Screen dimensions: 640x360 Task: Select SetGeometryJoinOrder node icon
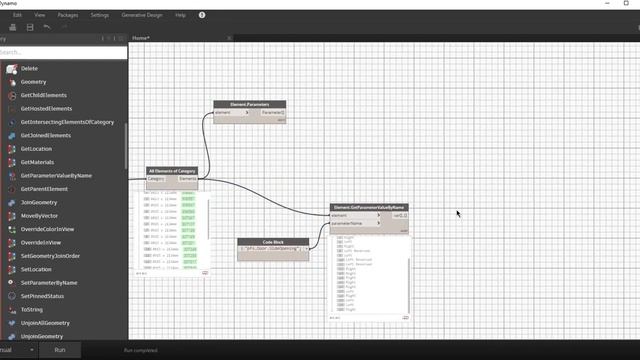click(11, 256)
